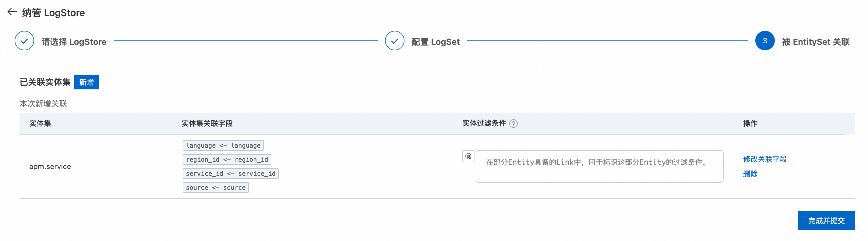Click the back arrow beside 纳管 LogStore

12,12
